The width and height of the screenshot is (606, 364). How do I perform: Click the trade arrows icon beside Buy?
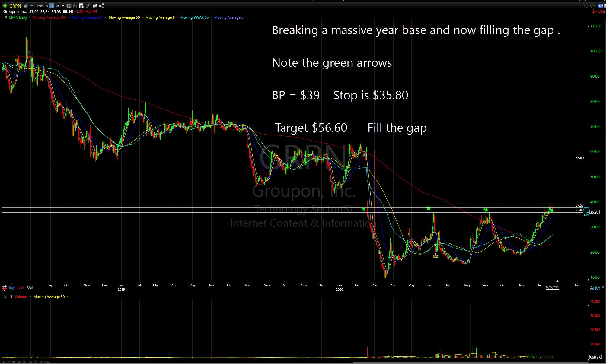(x=5, y=287)
